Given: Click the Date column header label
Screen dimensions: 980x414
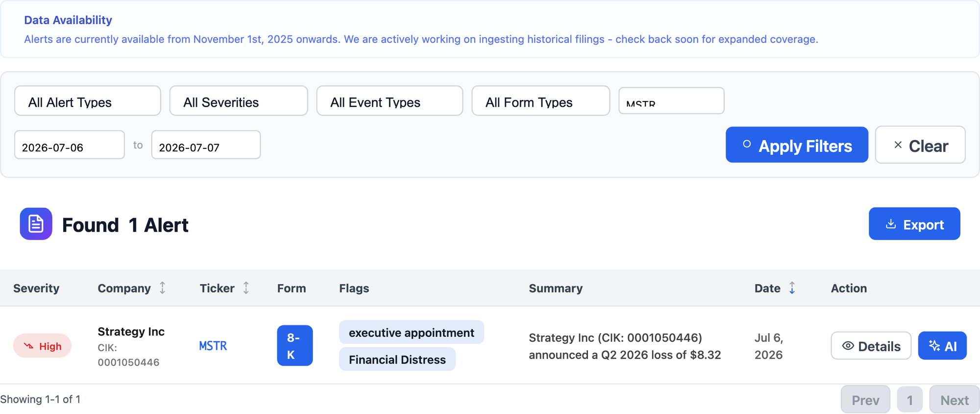Looking at the screenshot, I should pyautogui.click(x=767, y=288).
